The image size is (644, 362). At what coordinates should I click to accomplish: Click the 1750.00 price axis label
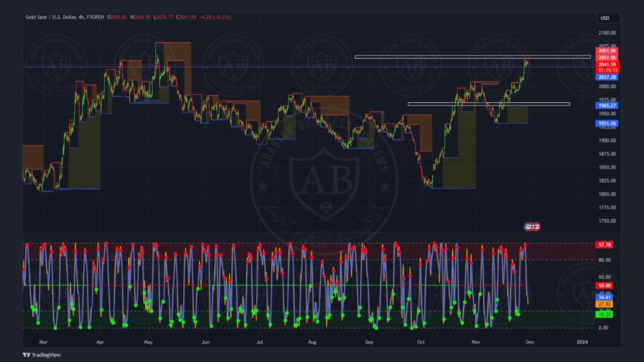click(607, 221)
